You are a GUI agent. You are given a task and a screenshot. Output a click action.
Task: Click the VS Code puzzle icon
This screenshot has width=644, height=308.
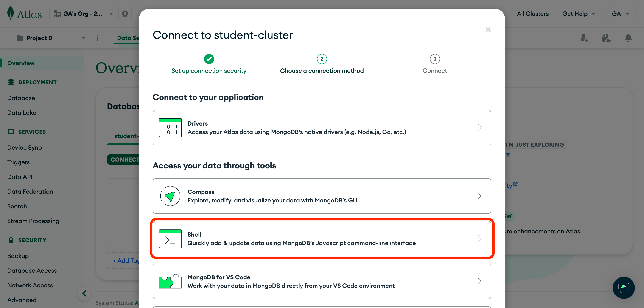[170, 282]
